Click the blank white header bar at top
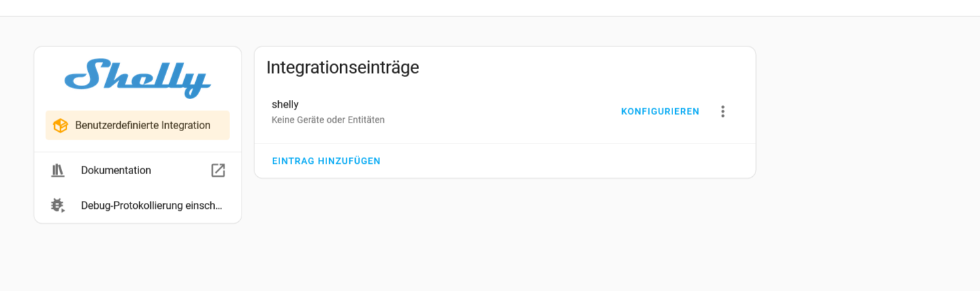980x291 pixels. point(490,8)
